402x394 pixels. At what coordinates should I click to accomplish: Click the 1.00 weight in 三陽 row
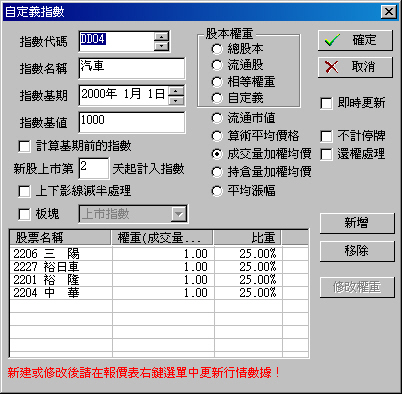pyautogui.click(x=196, y=254)
